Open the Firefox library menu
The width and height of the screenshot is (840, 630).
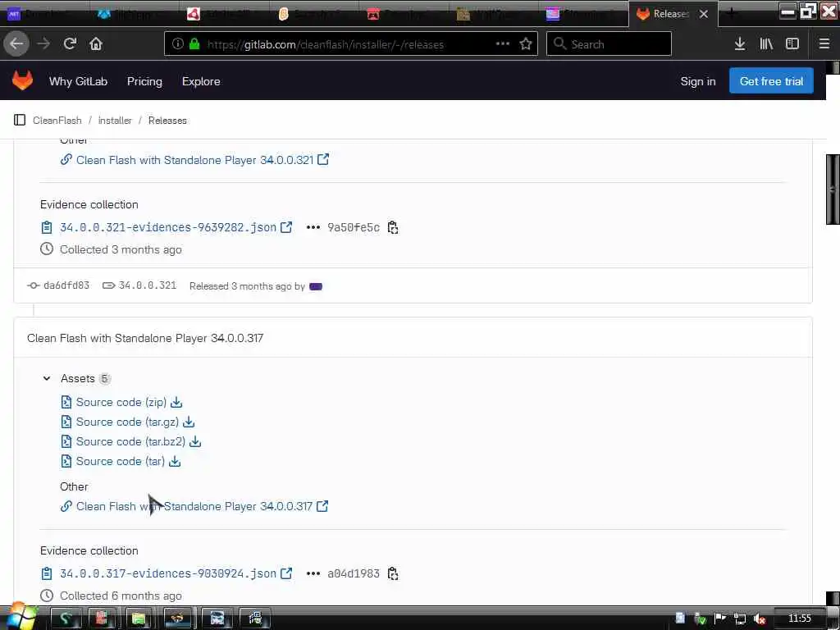point(766,44)
